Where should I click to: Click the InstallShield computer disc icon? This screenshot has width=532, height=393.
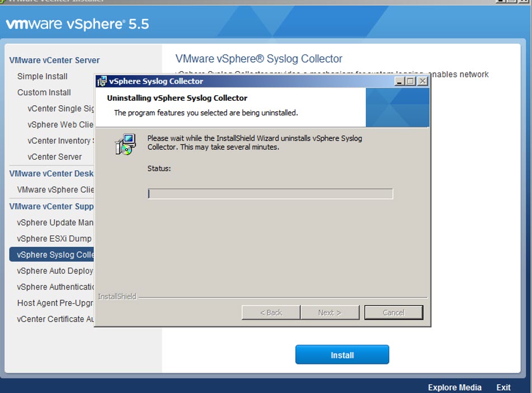click(125, 144)
